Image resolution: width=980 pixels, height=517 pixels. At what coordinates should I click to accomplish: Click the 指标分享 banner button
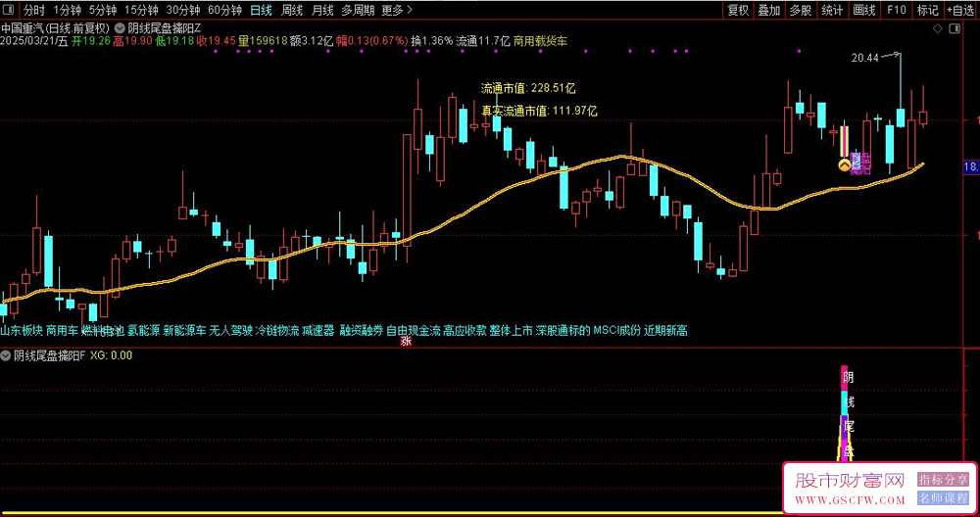943,479
